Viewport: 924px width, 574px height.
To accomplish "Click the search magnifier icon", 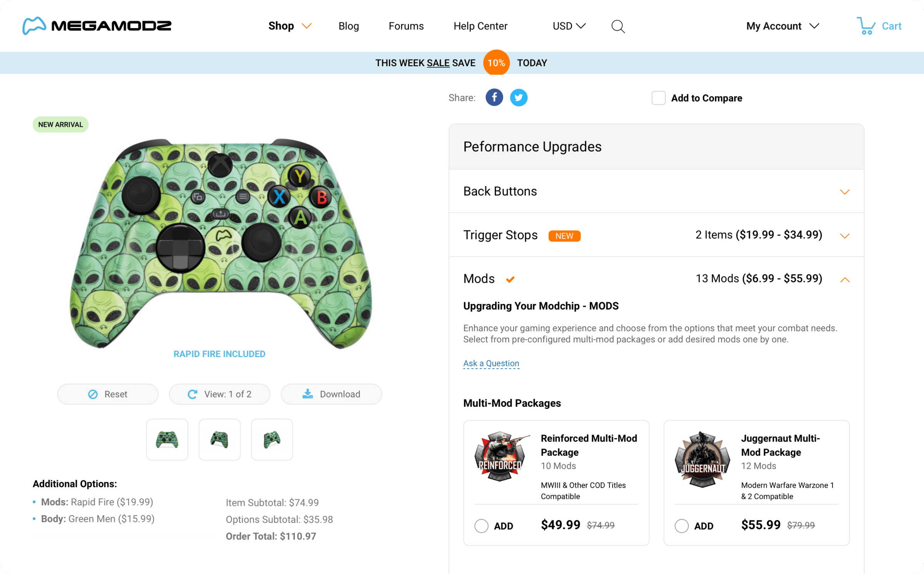I will [618, 26].
